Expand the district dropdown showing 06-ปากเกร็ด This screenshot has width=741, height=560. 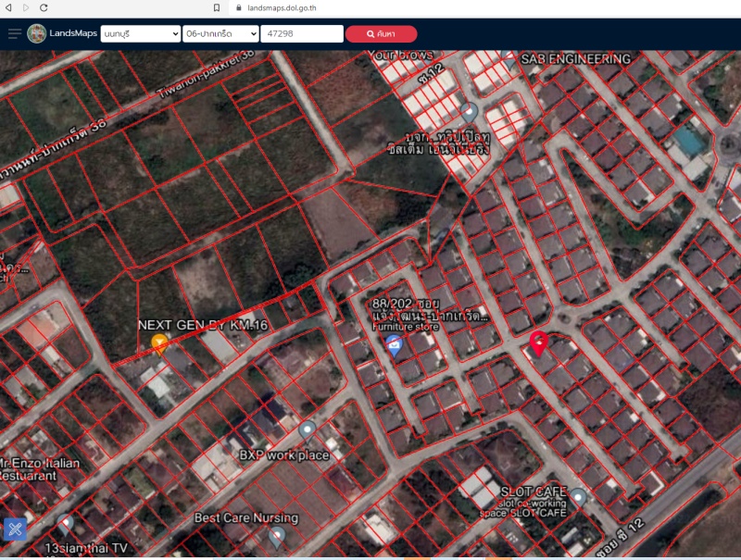[x=221, y=34]
